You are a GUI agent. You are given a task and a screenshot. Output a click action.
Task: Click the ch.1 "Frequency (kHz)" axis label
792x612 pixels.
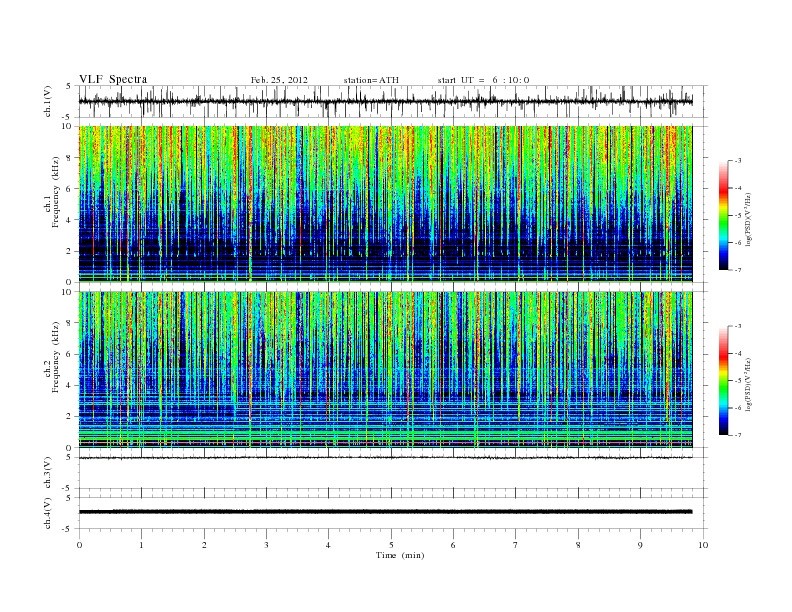pyautogui.click(x=56, y=192)
